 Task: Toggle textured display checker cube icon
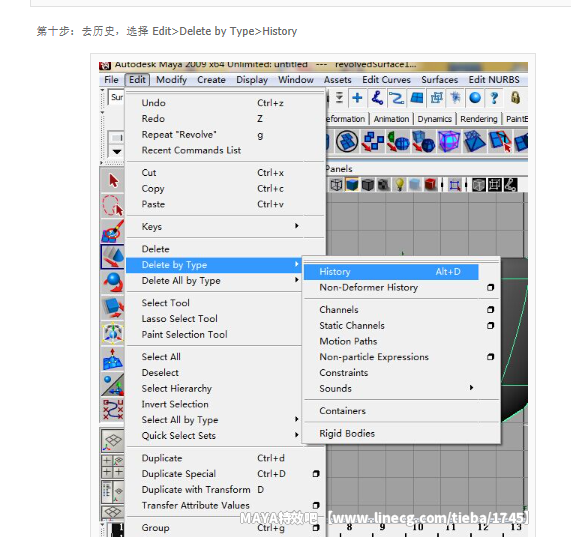pyautogui.click(x=383, y=185)
